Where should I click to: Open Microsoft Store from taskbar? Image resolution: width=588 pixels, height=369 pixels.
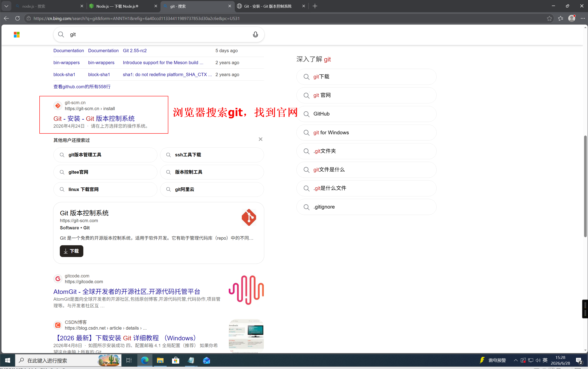click(176, 360)
